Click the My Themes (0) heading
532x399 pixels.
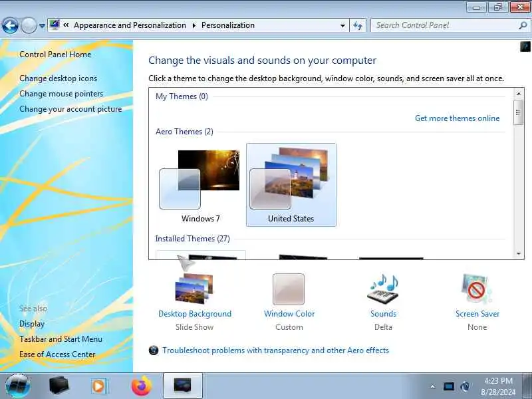coord(182,96)
